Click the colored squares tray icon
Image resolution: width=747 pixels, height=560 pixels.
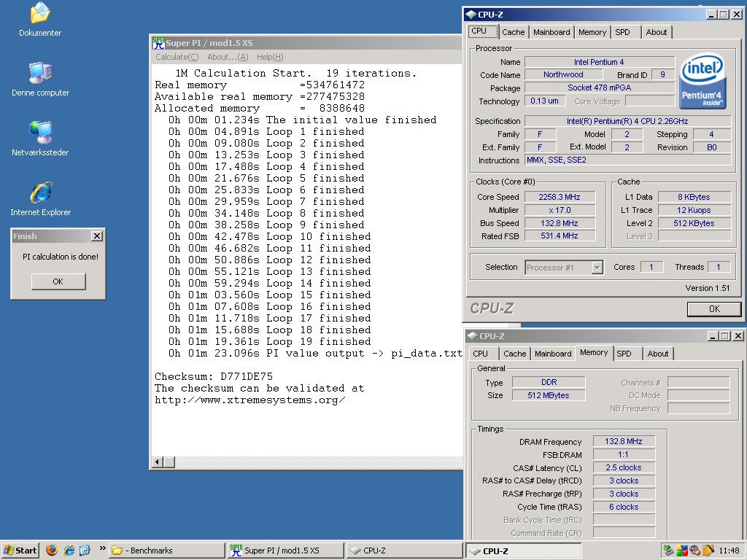coord(682,551)
